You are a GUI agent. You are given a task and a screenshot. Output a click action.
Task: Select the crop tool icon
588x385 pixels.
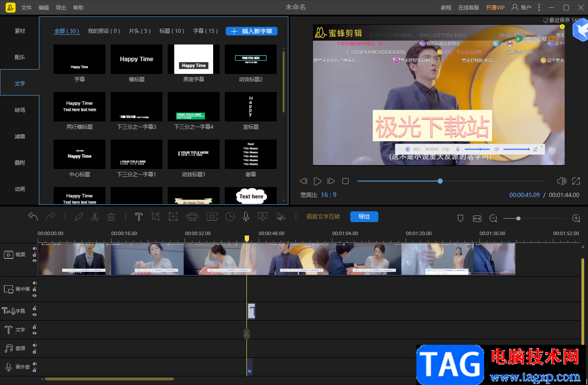coord(156,217)
